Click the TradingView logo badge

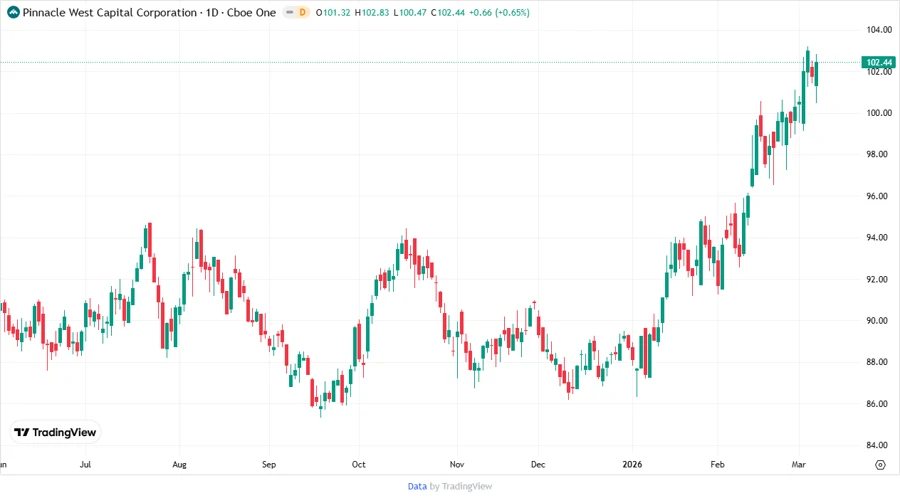tap(55, 433)
